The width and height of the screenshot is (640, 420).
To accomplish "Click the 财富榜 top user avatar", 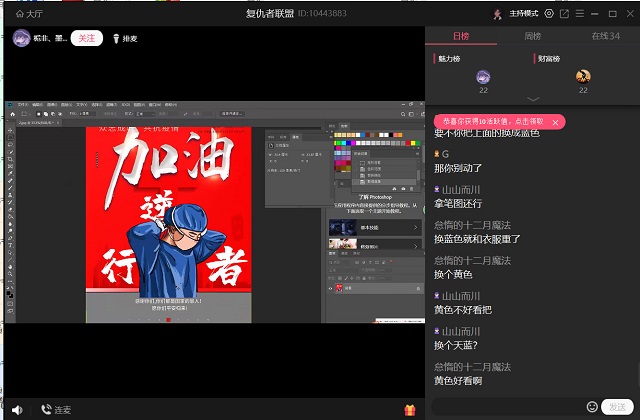I will coord(583,76).
